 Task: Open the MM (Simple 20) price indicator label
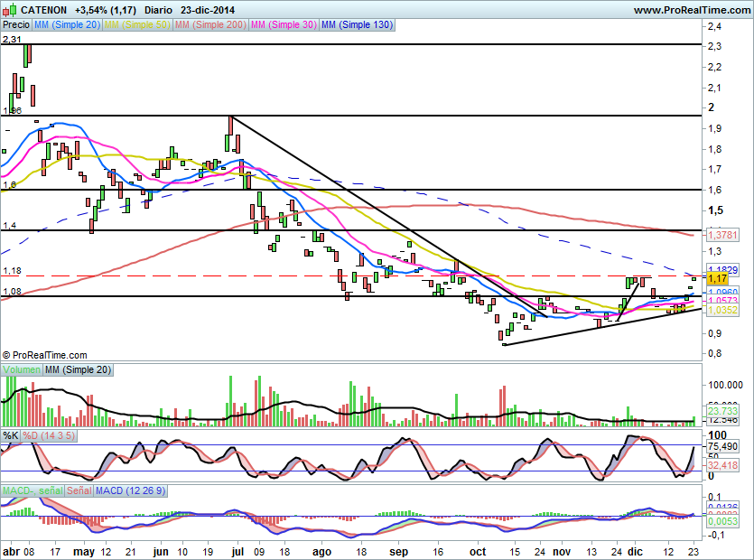tap(67, 25)
